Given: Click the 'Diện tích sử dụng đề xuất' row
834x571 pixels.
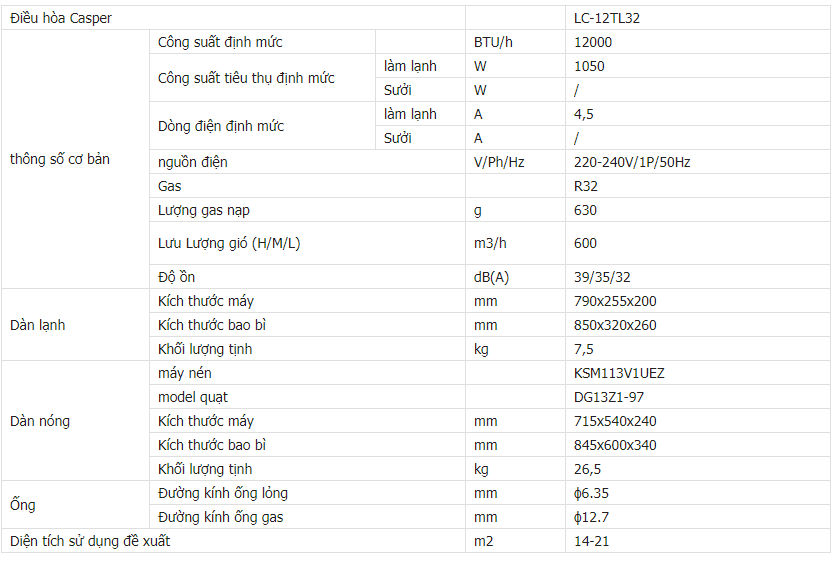Looking at the screenshot, I should click(90, 541).
